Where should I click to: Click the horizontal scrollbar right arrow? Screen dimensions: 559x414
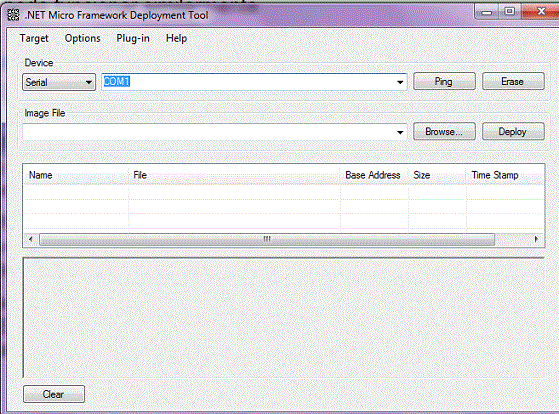point(536,239)
